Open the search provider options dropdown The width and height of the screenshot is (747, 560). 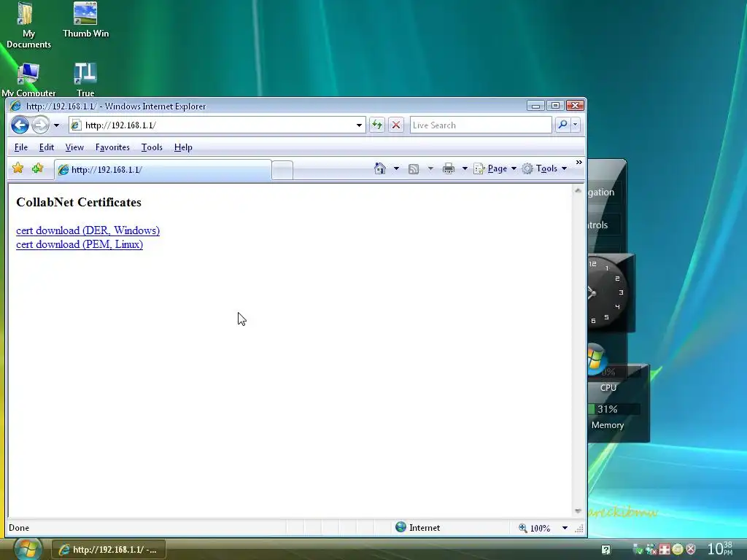575,125
